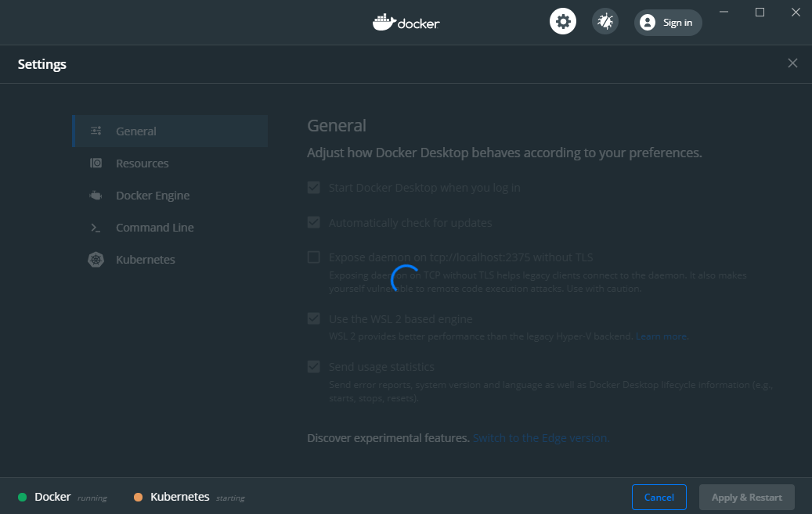Toggle Automatically check for updates checkbox
This screenshot has width=812, height=514.
pyautogui.click(x=314, y=223)
